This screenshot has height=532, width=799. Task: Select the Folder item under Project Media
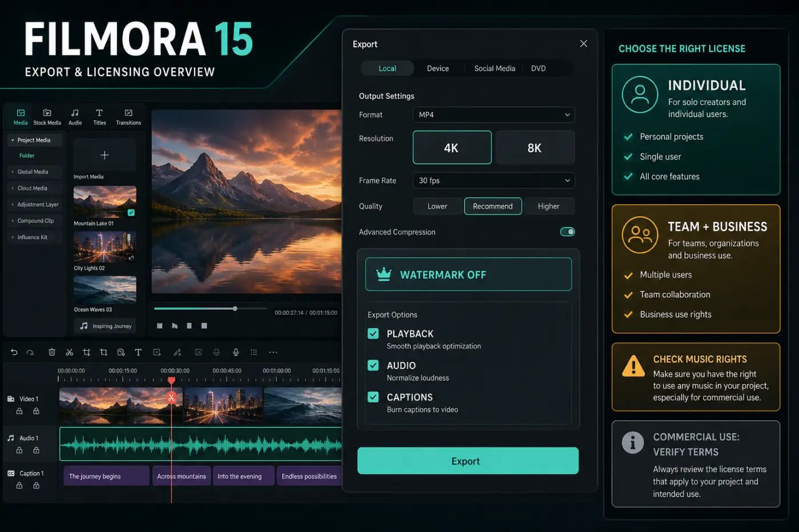tap(27, 156)
